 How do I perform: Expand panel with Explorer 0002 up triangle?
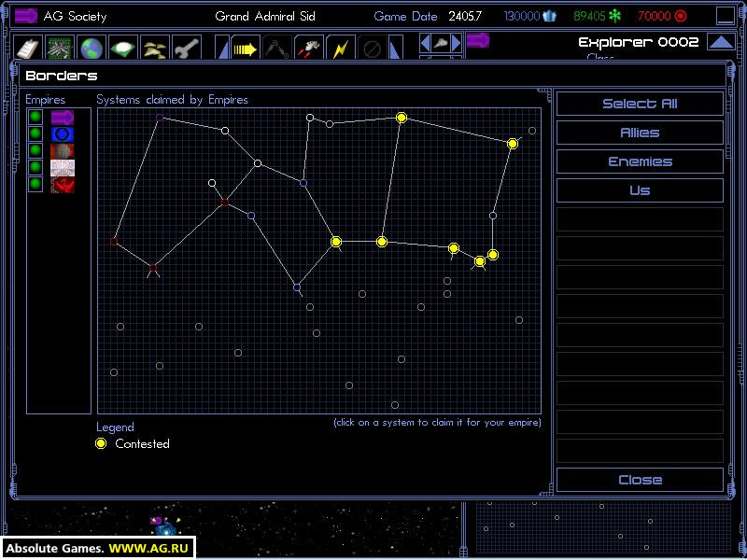[721, 42]
